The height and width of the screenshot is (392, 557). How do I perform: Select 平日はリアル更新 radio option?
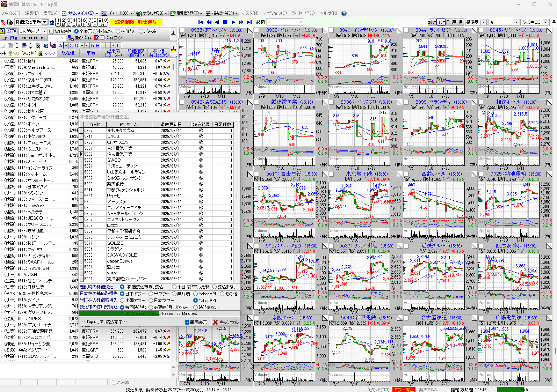click(x=174, y=287)
